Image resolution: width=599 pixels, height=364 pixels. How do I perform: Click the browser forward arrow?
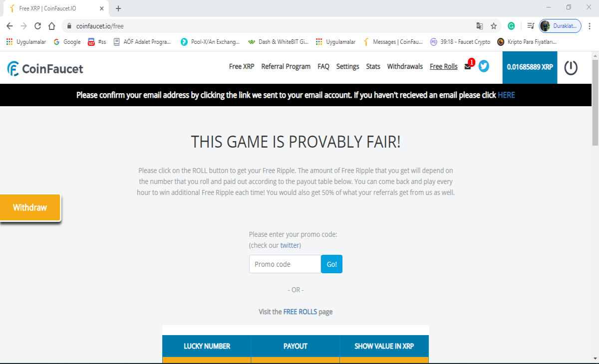[x=23, y=26]
